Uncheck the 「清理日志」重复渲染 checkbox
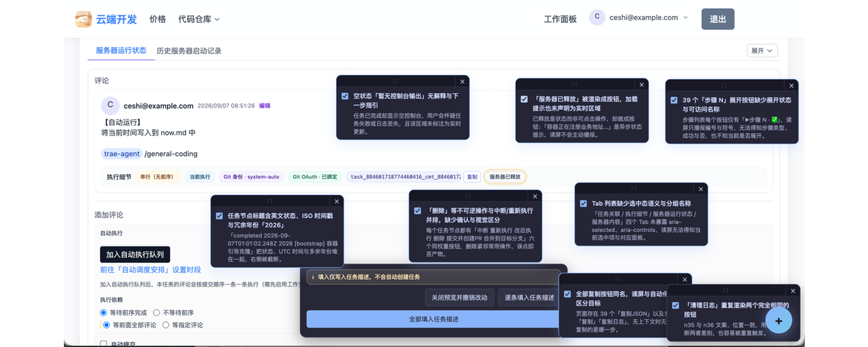Screen dimensions: 868x347 pos(676,305)
